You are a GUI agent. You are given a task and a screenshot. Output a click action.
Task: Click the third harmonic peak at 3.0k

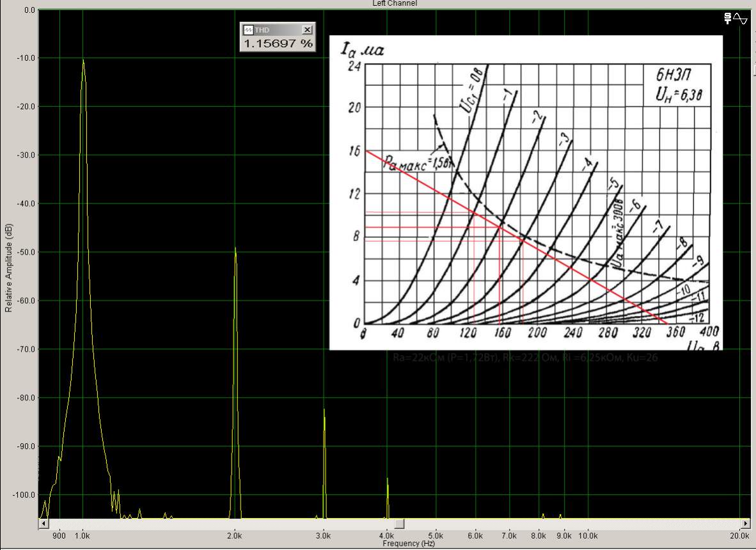point(324,411)
